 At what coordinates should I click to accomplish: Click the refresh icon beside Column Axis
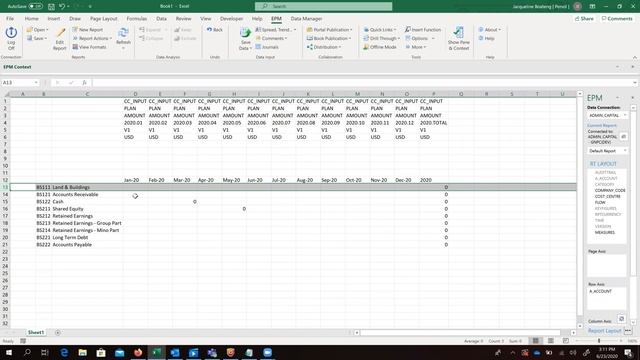coord(621,318)
